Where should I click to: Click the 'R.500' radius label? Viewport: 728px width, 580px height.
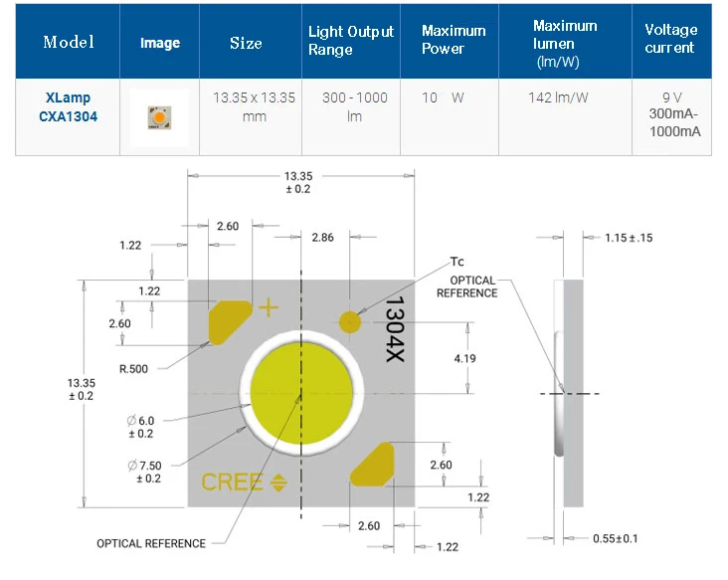(133, 369)
